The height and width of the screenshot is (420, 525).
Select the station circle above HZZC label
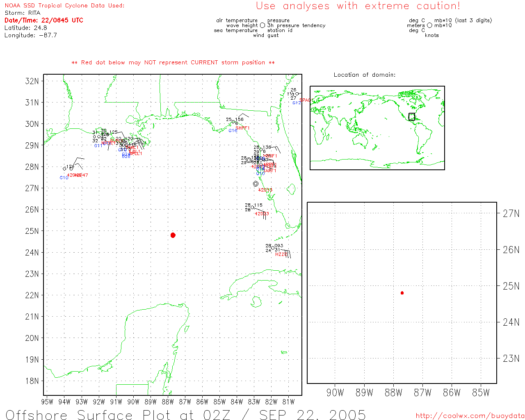273,248
